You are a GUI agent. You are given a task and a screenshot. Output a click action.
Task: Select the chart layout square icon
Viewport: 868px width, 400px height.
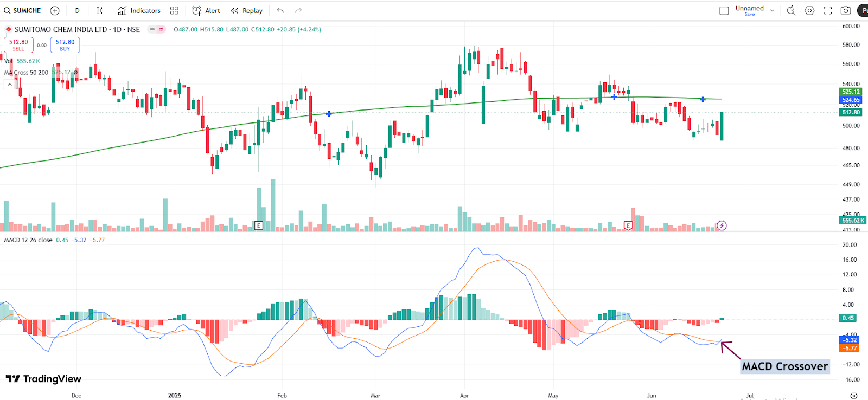[724, 10]
